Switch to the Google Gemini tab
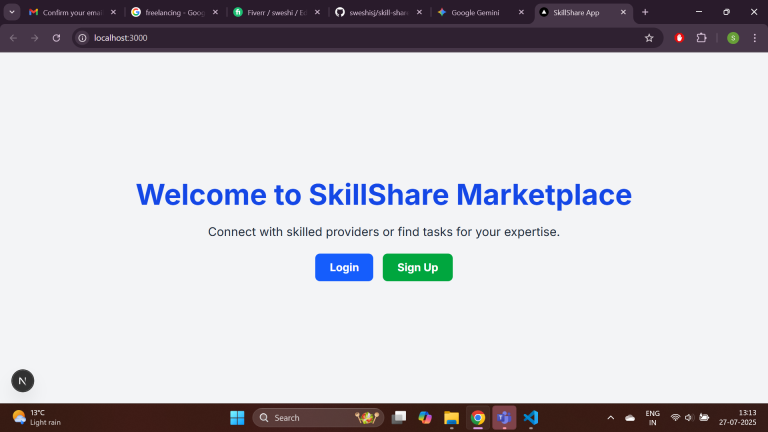The height and width of the screenshot is (432, 768). 474,12
